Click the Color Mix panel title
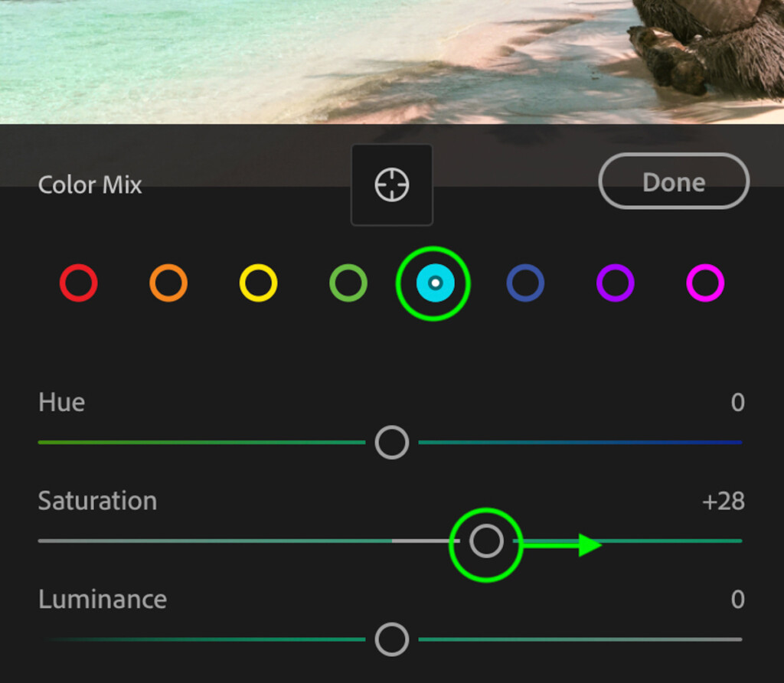 90,185
